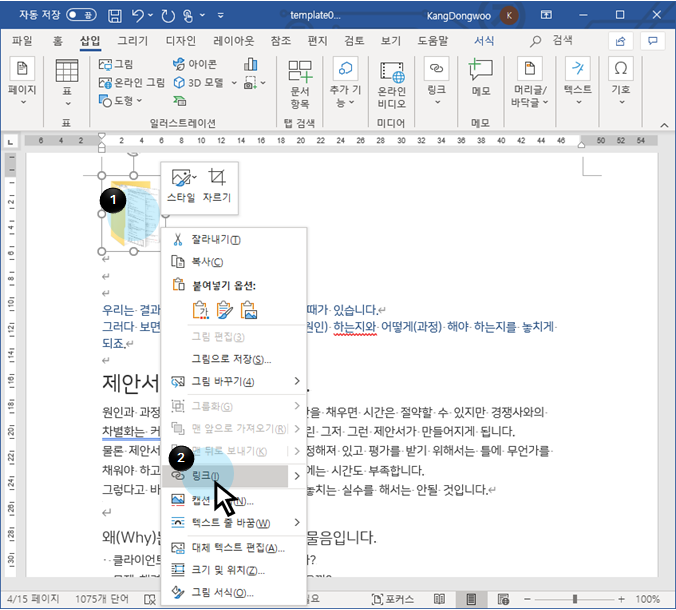Open the 3D 모델 dropdown arrow

[234, 83]
